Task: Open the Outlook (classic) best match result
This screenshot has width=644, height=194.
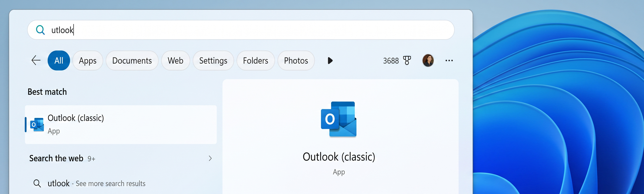Action: (121, 124)
